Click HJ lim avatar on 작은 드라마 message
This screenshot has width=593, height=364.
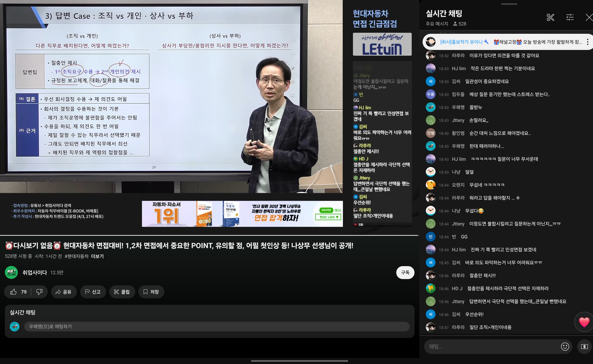point(430,68)
